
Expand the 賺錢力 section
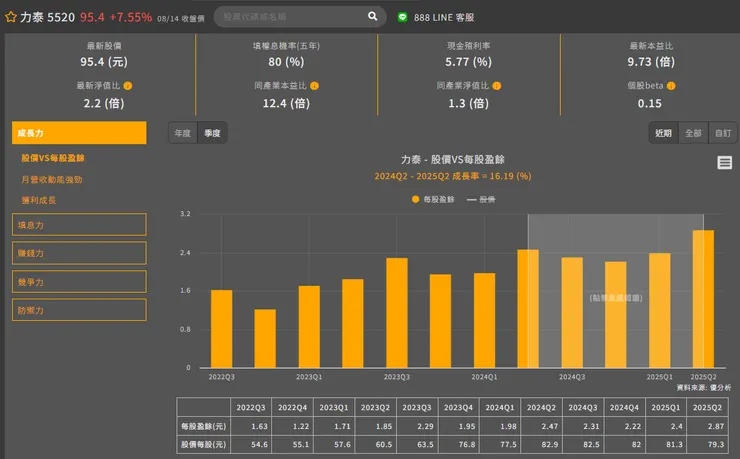[79, 253]
